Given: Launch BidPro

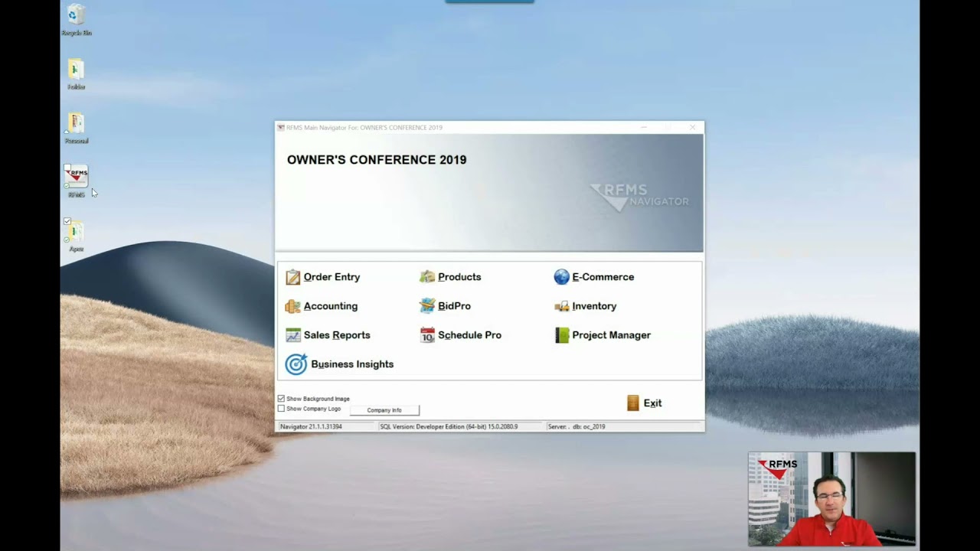Looking at the screenshot, I should pos(445,306).
